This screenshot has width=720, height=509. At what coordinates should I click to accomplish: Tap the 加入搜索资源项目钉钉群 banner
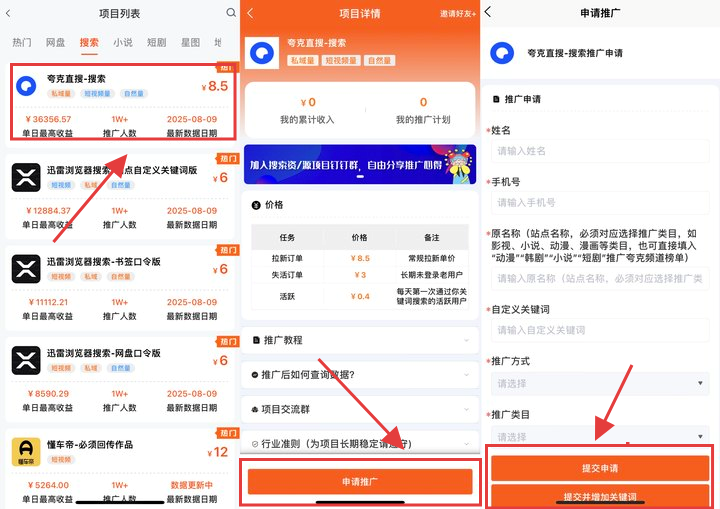(x=360, y=165)
